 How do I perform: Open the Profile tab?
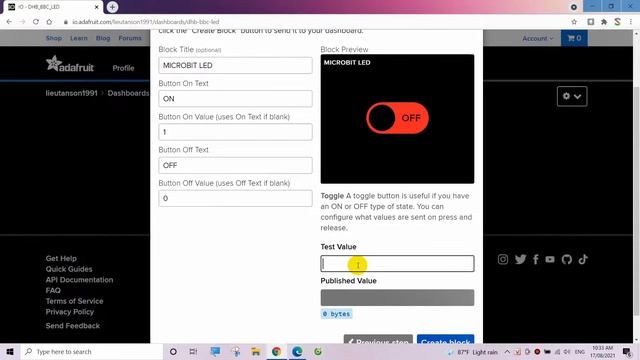(123, 68)
